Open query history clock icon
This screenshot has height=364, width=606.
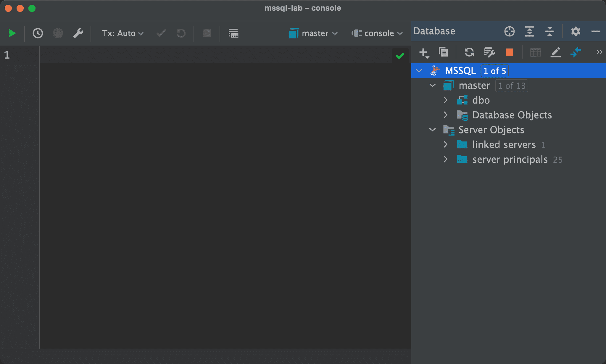click(x=38, y=33)
